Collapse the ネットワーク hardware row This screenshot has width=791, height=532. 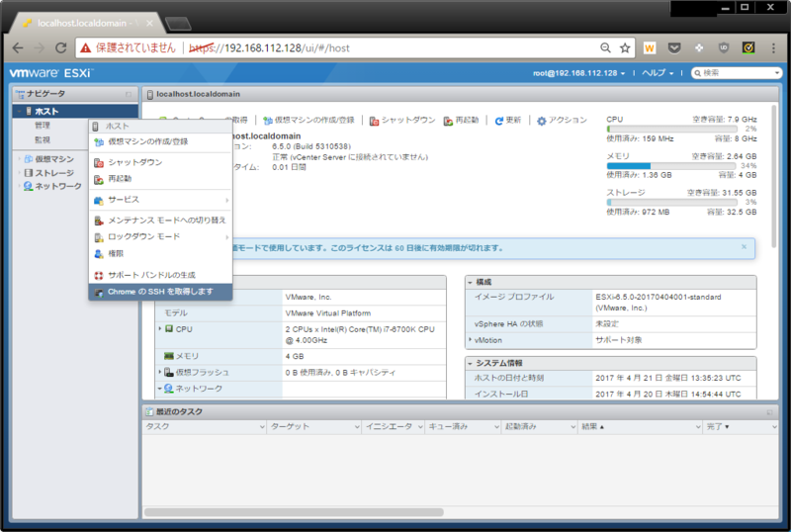(159, 389)
